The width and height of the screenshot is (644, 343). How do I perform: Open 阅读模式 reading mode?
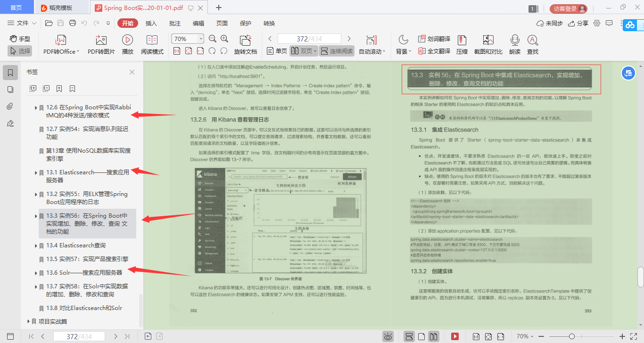tap(152, 45)
